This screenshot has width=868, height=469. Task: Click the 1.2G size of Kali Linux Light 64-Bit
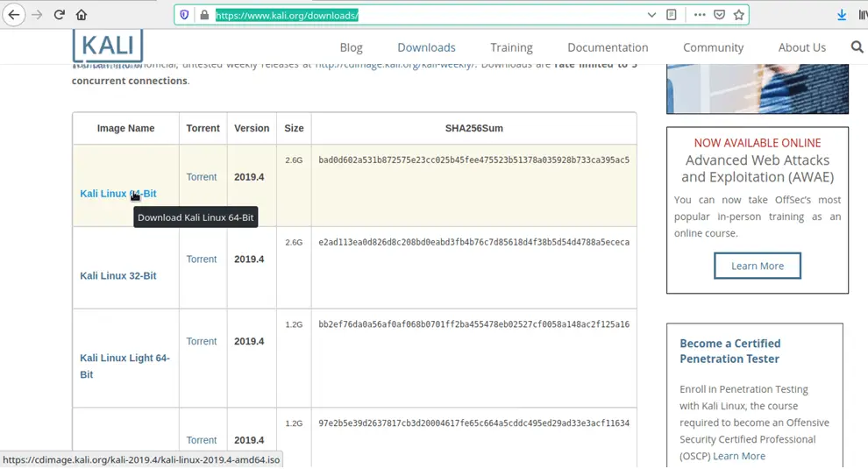294,324
